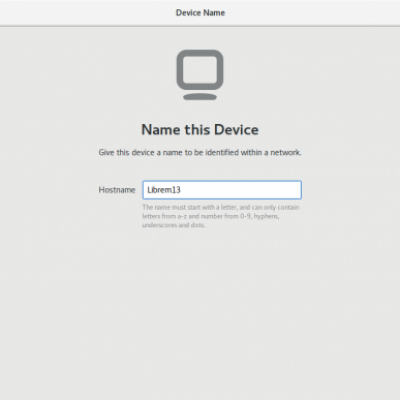Image resolution: width=400 pixels, height=400 pixels.
Task: Click the word 'Name' in the header bar
Action: pos(215,13)
